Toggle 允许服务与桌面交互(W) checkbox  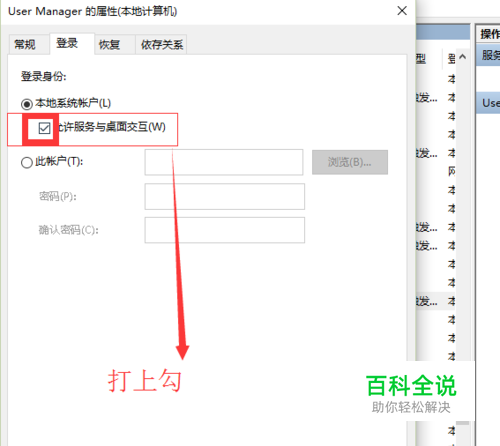tap(44, 128)
